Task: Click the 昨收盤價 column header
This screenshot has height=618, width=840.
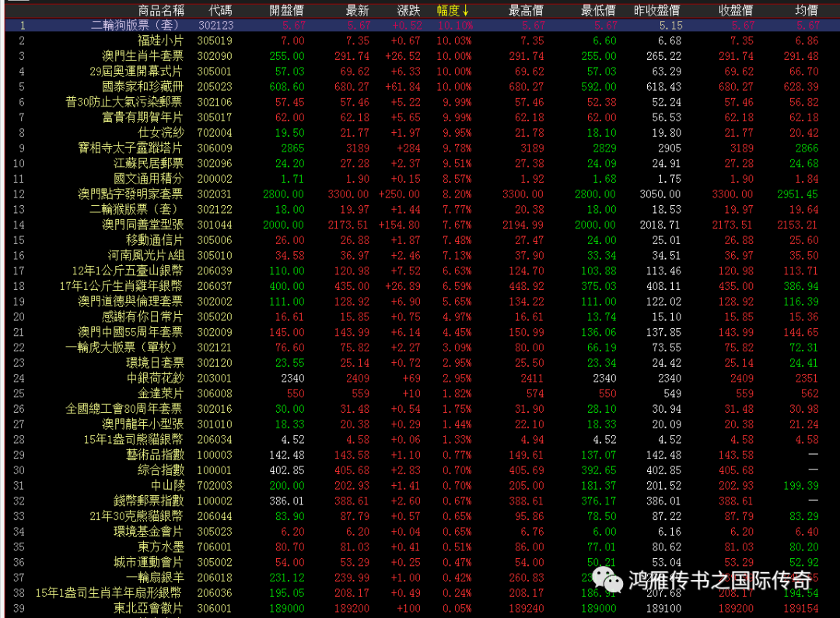Action: [x=656, y=10]
